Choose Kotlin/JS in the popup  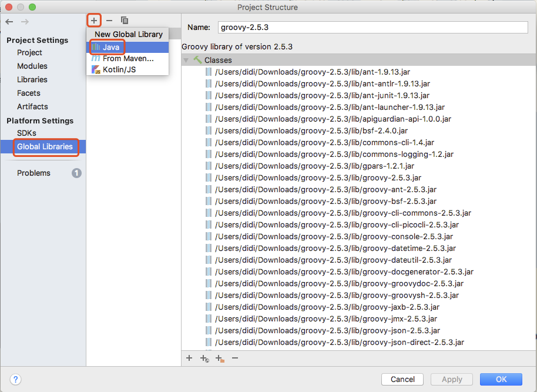(127, 69)
